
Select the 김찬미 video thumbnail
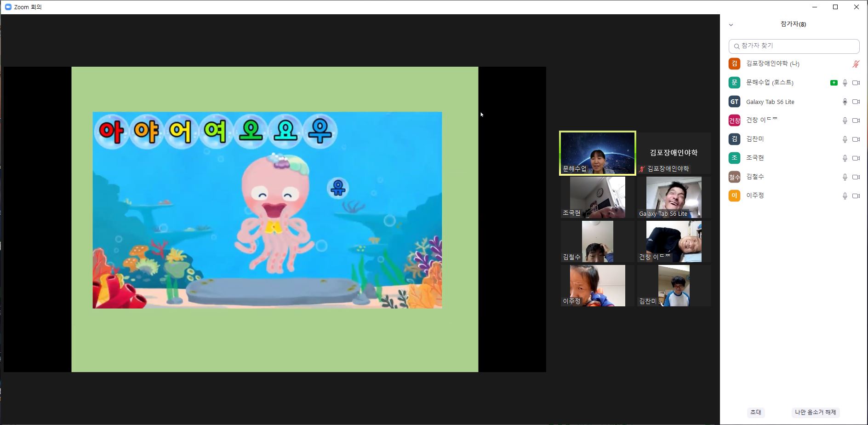pos(674,286)
